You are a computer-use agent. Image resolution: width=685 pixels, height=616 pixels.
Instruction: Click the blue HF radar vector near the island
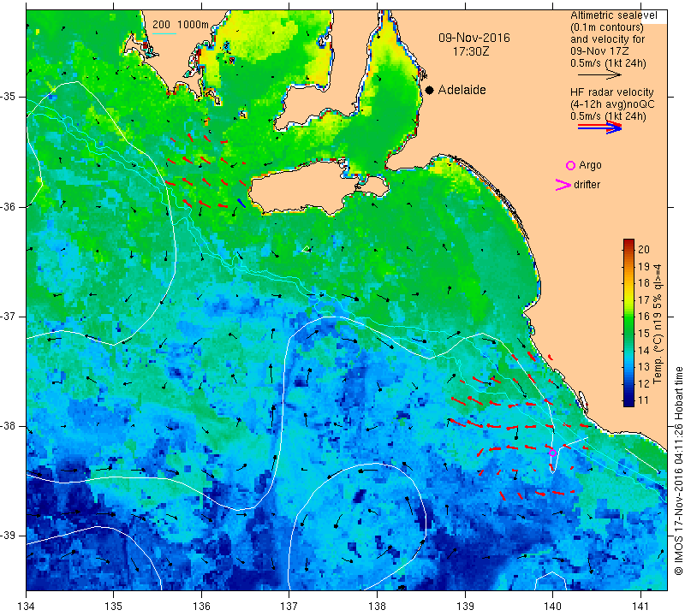[x=241, y=203]
